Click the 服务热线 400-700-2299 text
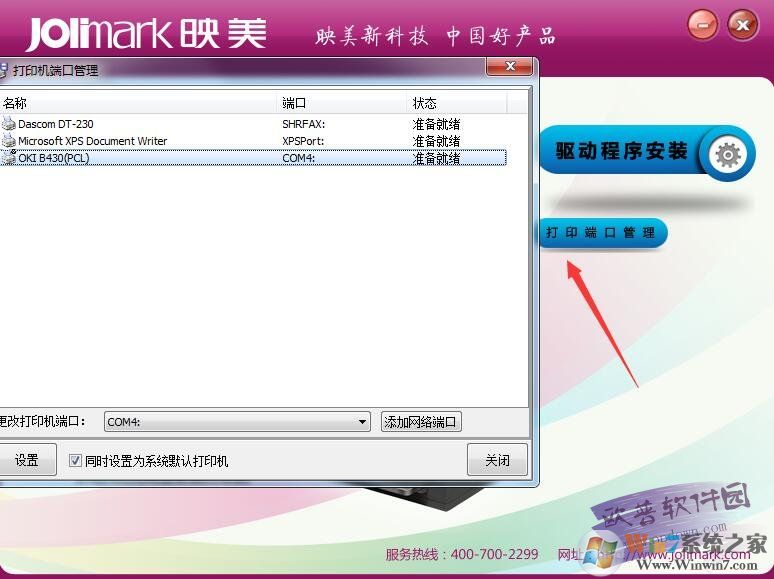This screenshot has height=579, width=774. pos(462,554)
